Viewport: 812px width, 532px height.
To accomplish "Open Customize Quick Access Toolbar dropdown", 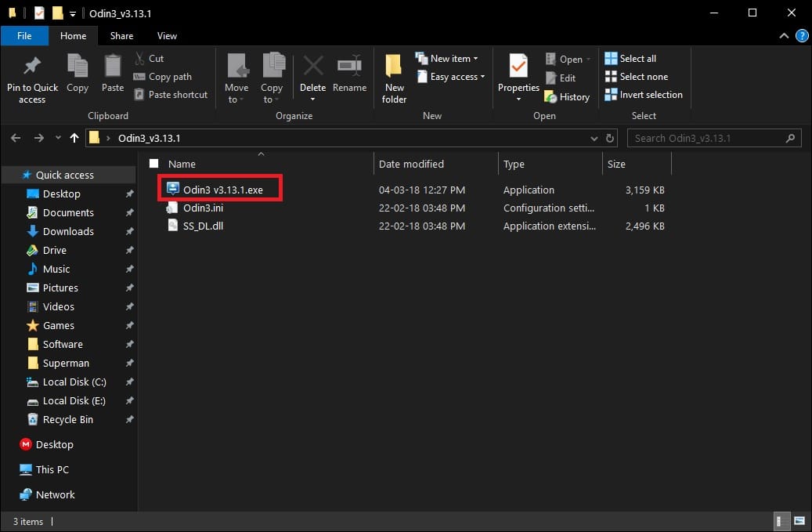I will (x=73, y=14).
